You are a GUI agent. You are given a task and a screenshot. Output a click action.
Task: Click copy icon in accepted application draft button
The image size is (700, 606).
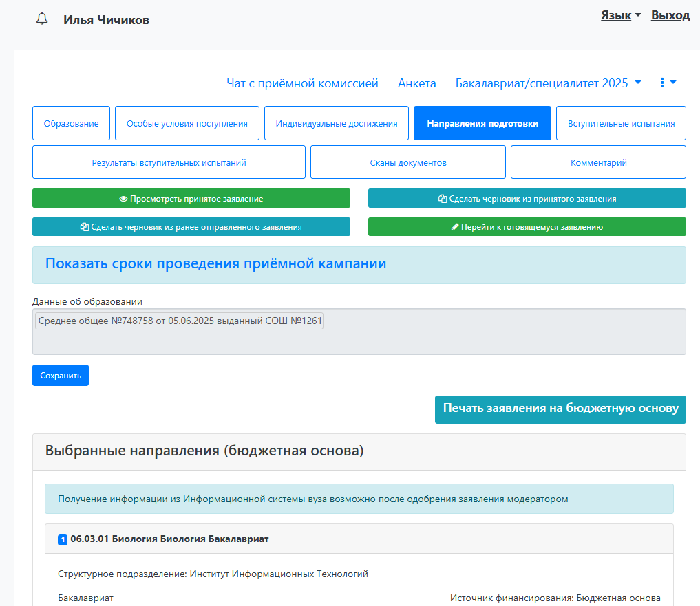click(x=443, y=199)
